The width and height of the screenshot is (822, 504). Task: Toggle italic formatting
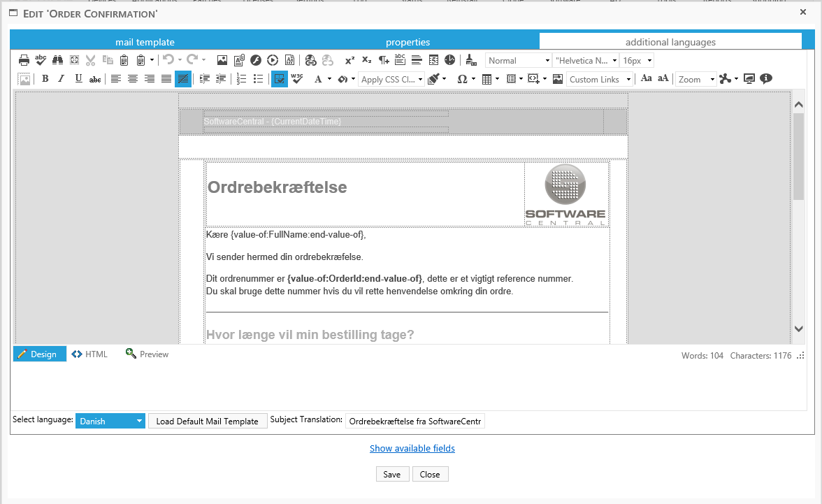(62, 79)
